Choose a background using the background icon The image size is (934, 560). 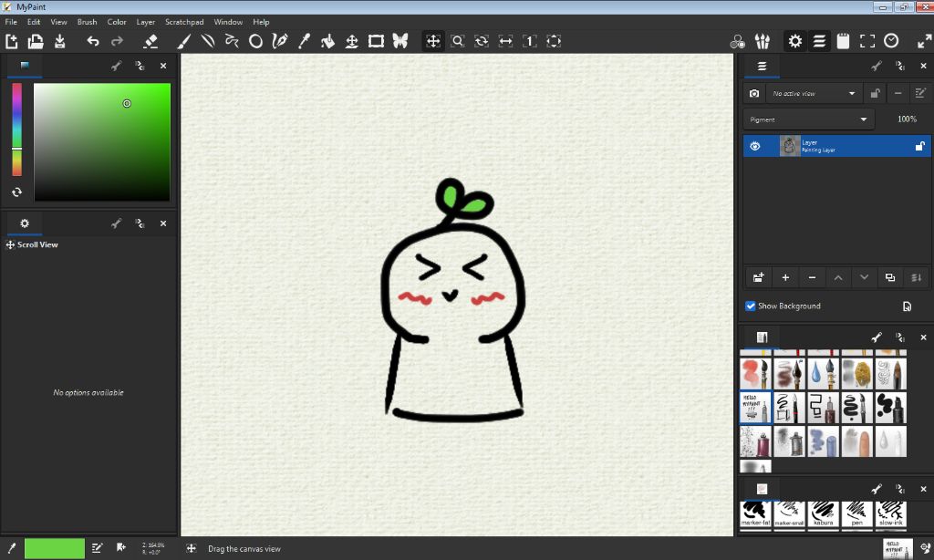coord(907,306)
